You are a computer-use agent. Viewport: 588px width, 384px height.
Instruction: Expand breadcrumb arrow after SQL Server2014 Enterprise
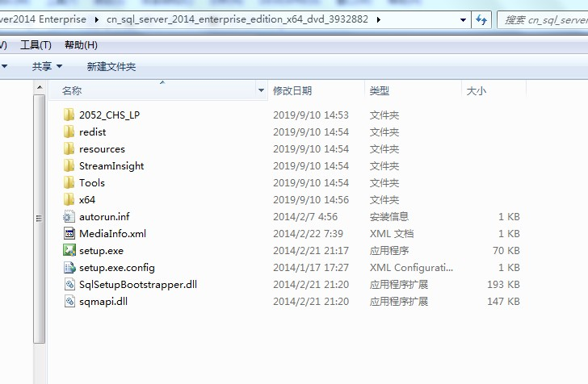pos(96,19)
